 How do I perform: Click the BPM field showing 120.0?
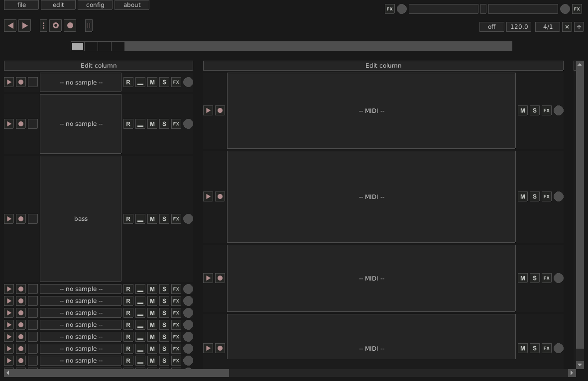pos(519,27)
